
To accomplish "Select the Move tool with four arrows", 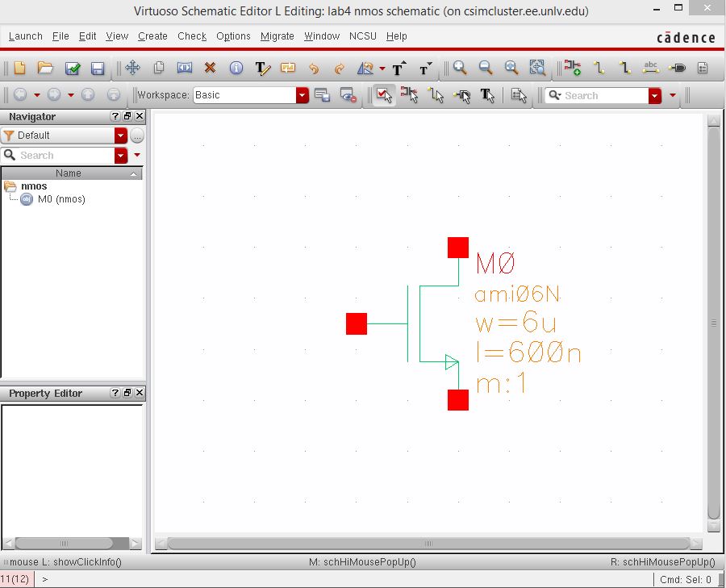I will 132,69.
